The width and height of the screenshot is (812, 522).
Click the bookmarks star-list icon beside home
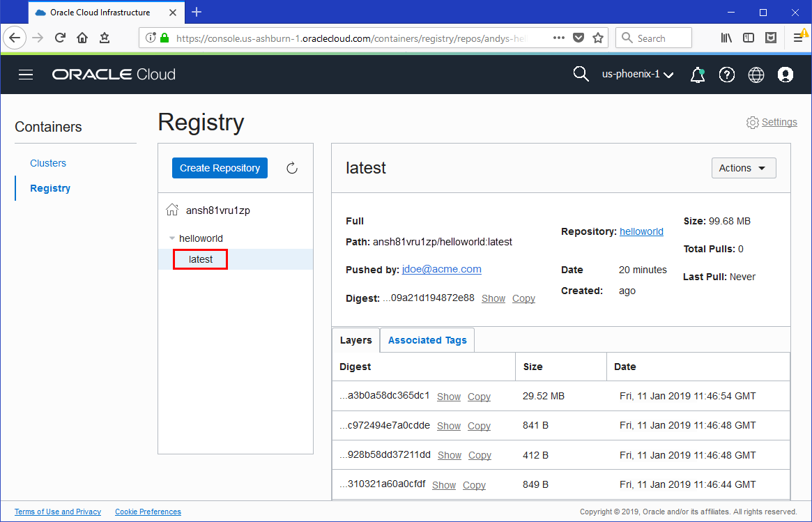click(105, 38)
